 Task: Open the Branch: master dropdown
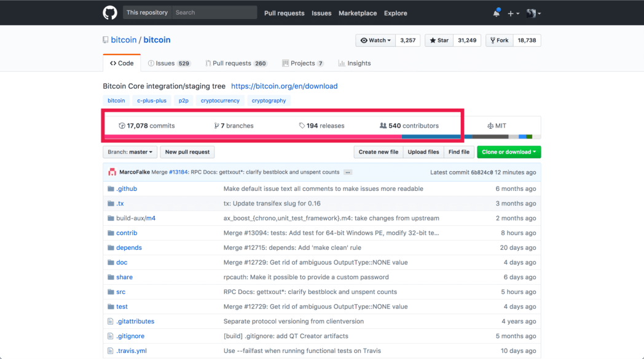130,152
